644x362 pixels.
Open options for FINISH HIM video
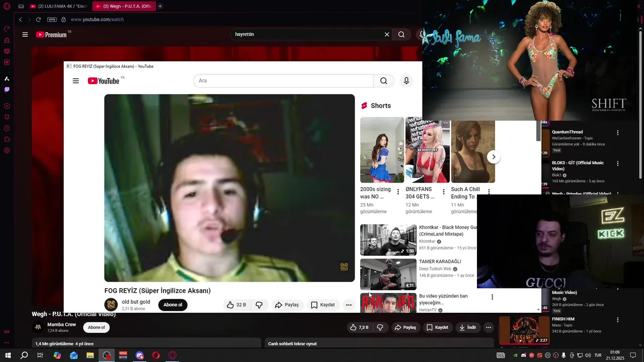(618, 320)
